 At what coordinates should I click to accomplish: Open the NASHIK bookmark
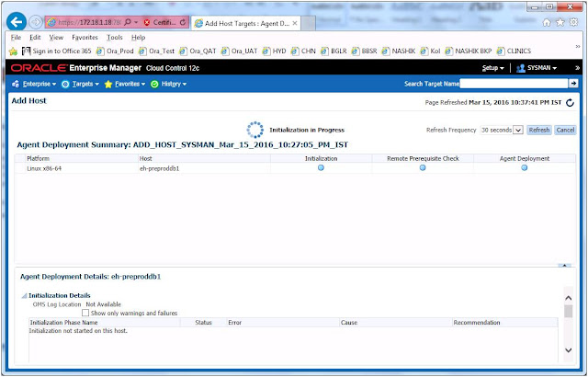tap(398, 51)
